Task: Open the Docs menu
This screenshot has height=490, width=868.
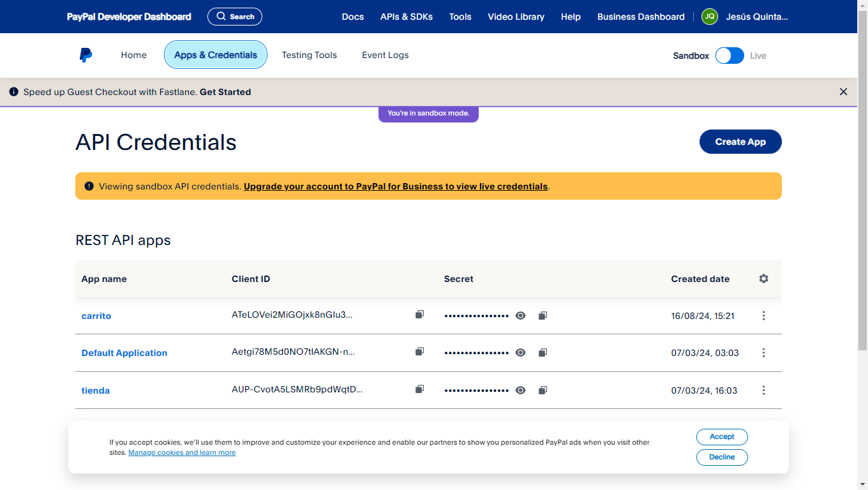Action: tap(353, 17)
